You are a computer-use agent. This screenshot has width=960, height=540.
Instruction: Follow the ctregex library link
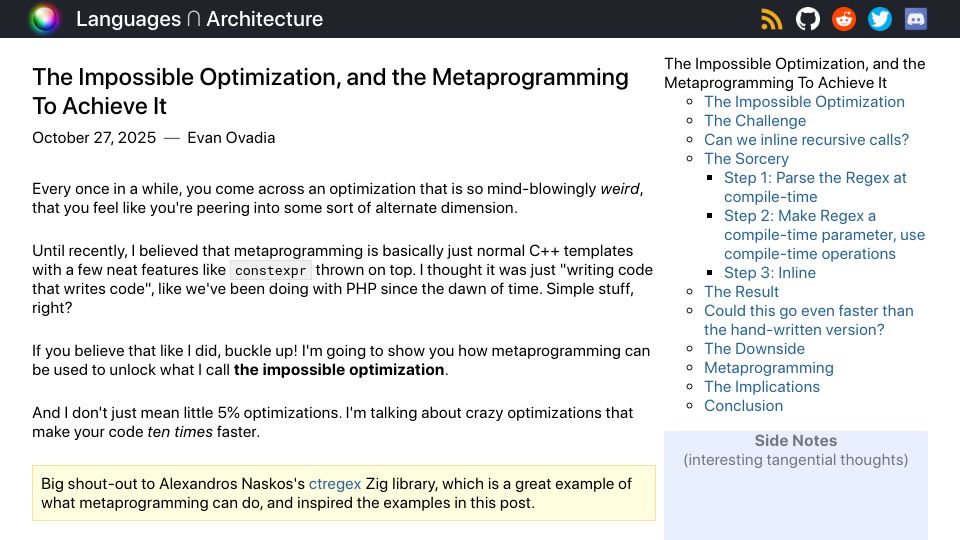335,484
